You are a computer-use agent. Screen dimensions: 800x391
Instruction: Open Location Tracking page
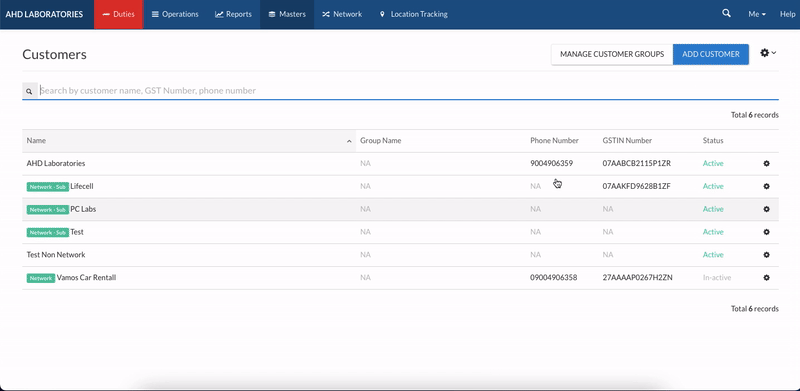click(414, 14)
